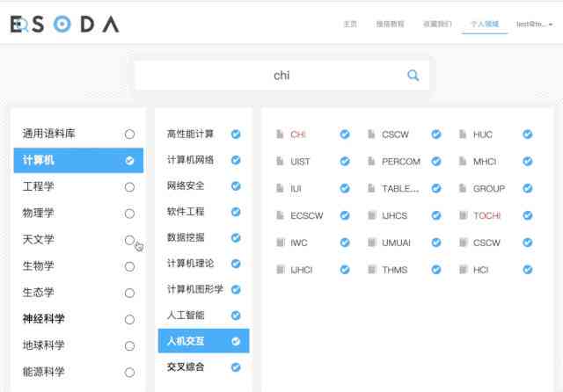This screenshot has height=392, width=563.
Task: Toggle the checkmark for CHI corpus
Action: (345, 134)
